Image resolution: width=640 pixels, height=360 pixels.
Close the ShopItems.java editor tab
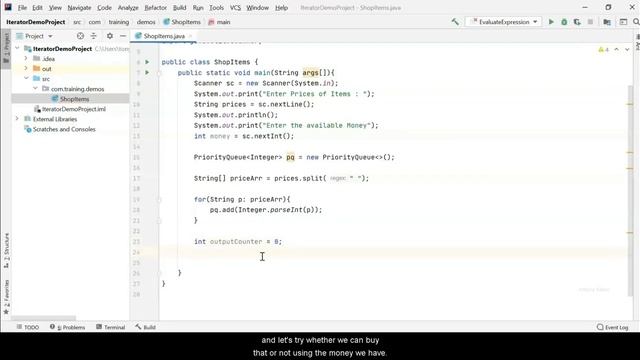tap(190, 36)
